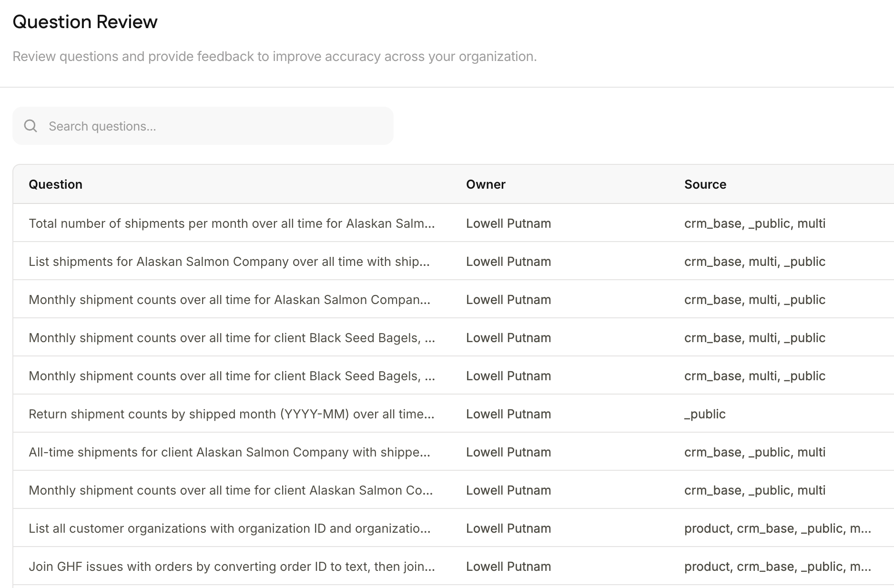The width and height of the screenshot is (894, 588).
Task: Open 'Join GHF issues with orders' question
Action: pos(232,567)
